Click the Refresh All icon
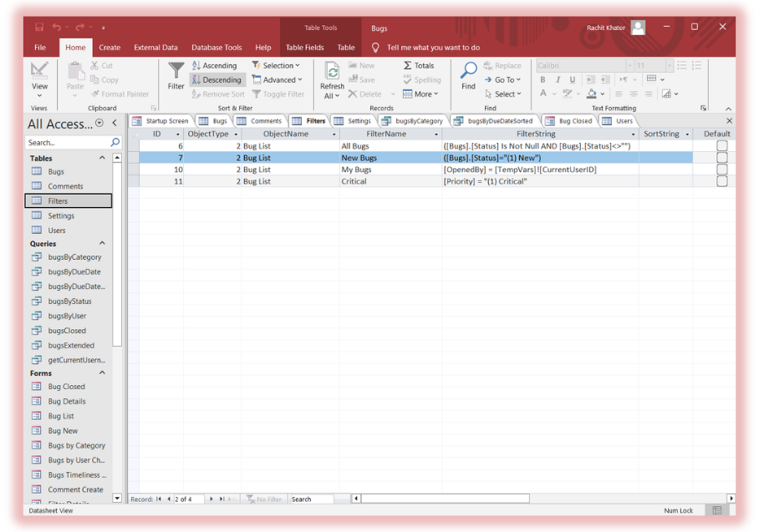 tap(332, 73)
